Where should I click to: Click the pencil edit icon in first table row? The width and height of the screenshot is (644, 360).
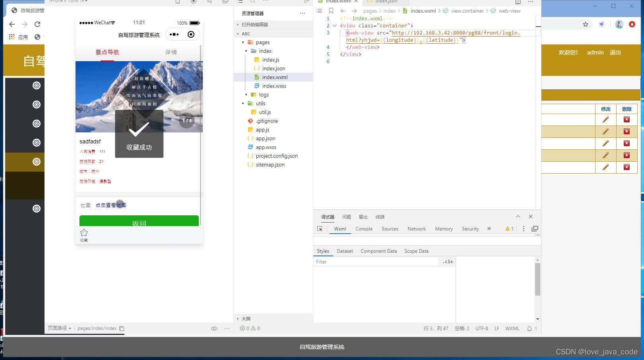coord(605,120)
